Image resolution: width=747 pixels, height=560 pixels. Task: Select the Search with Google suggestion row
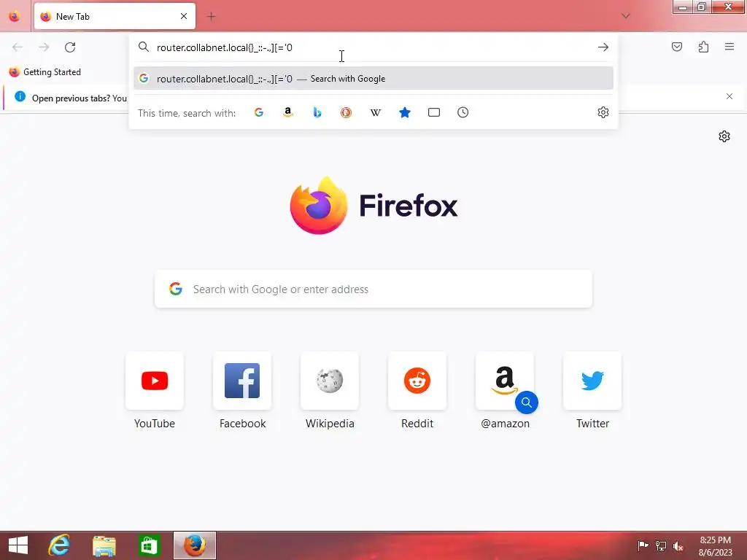point(373,79)
